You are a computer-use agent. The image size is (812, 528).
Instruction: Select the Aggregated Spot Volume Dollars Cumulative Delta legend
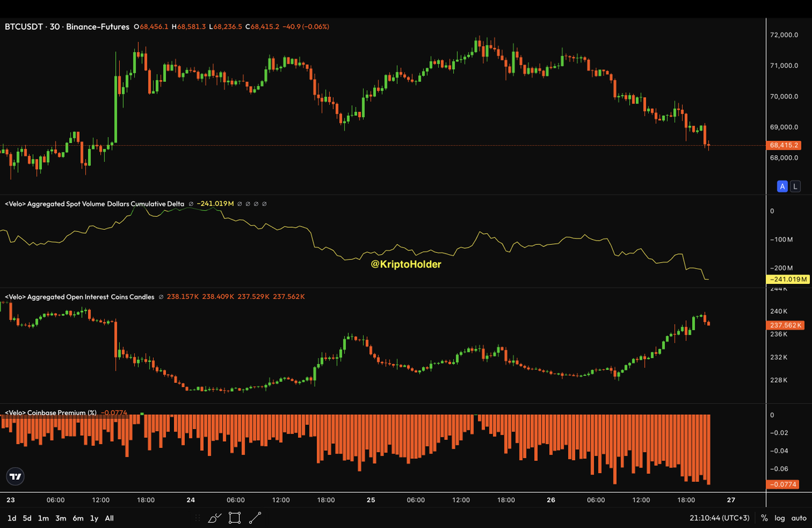coord(94,203)
